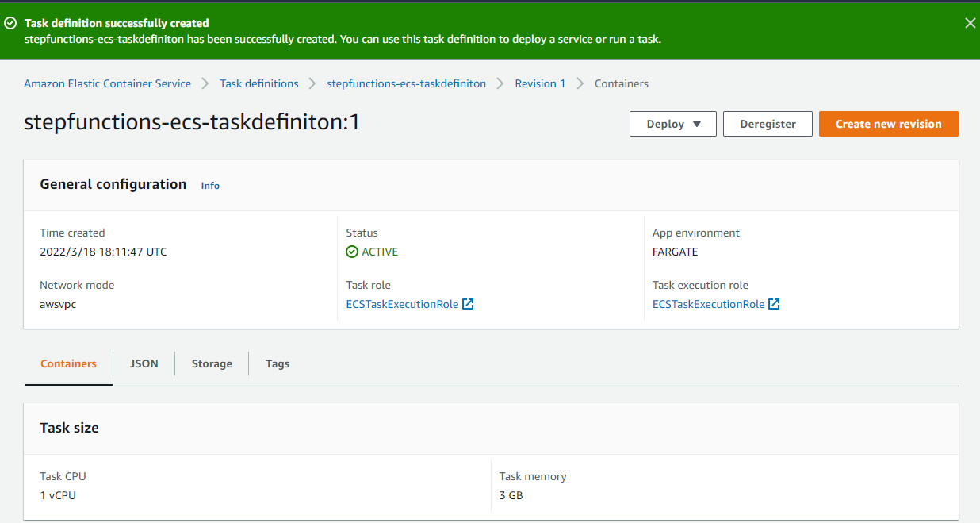
Task: Dismiss the success notification banner
Action: [x=970, y=23]
